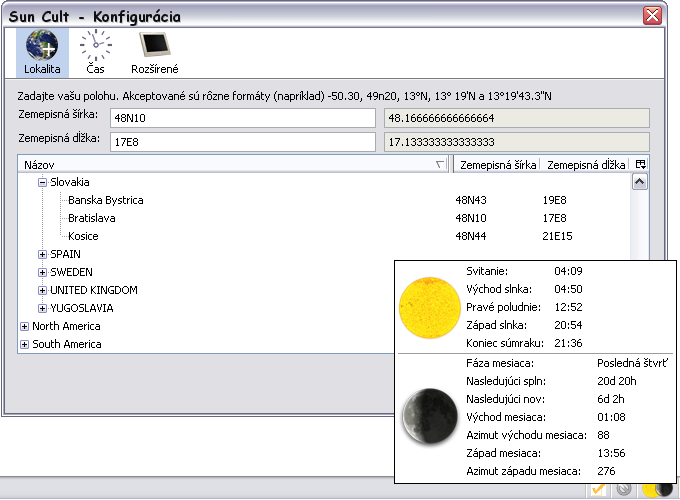Click Západ mesiaca time 13:56
Image resolution: width=680 pixels, height=500 pixels.
(x=611, y=453)
